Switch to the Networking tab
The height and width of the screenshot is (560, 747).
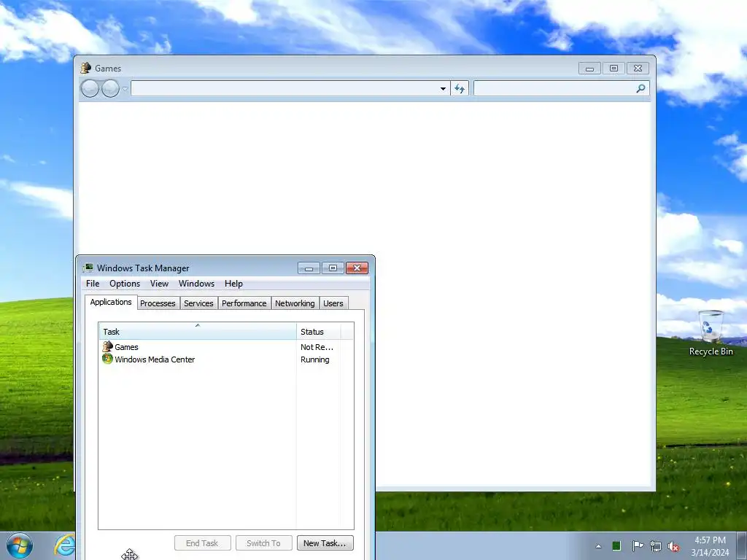[295, 303]
